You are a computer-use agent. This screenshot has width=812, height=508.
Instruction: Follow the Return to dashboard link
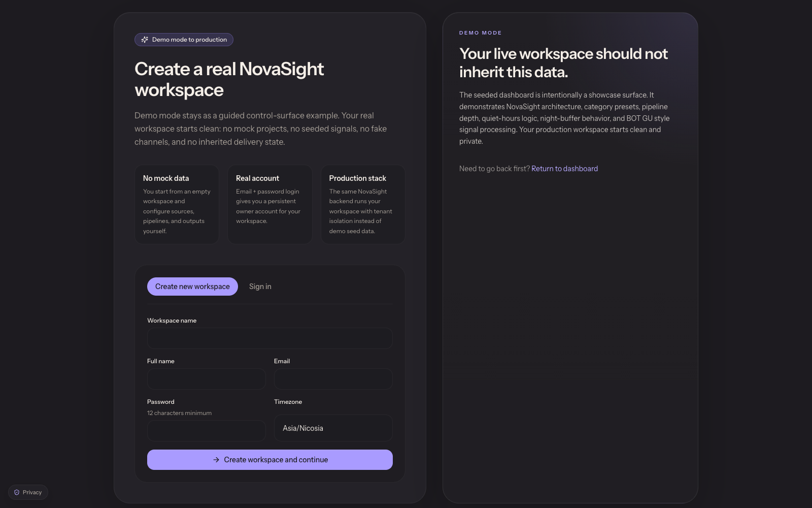(564, 169)
